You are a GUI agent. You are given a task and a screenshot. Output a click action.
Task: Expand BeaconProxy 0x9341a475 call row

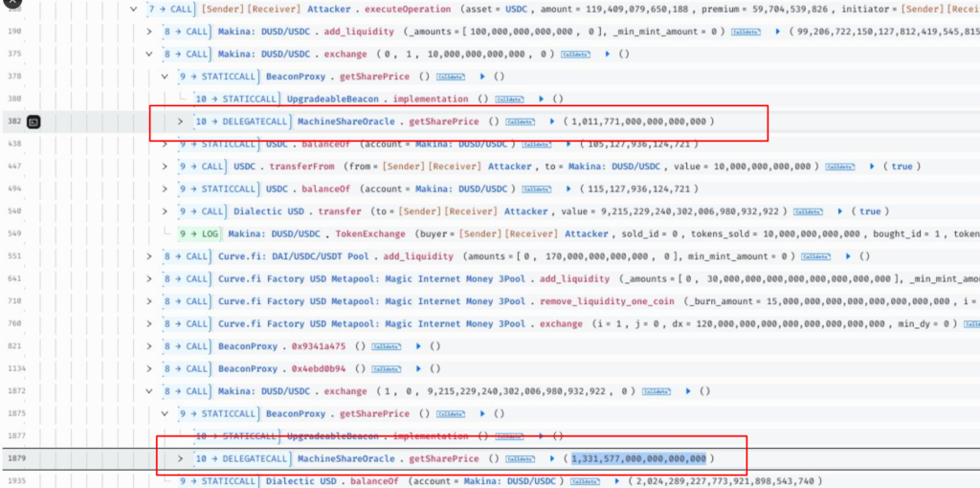pyautogui.click(x=148, y=346)
